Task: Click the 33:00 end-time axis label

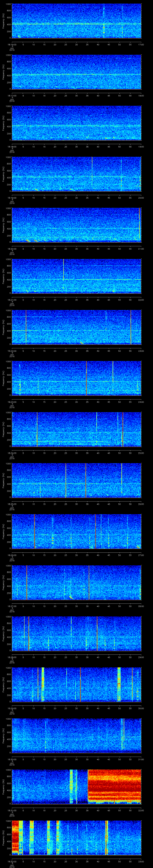Action: [141, 861]
